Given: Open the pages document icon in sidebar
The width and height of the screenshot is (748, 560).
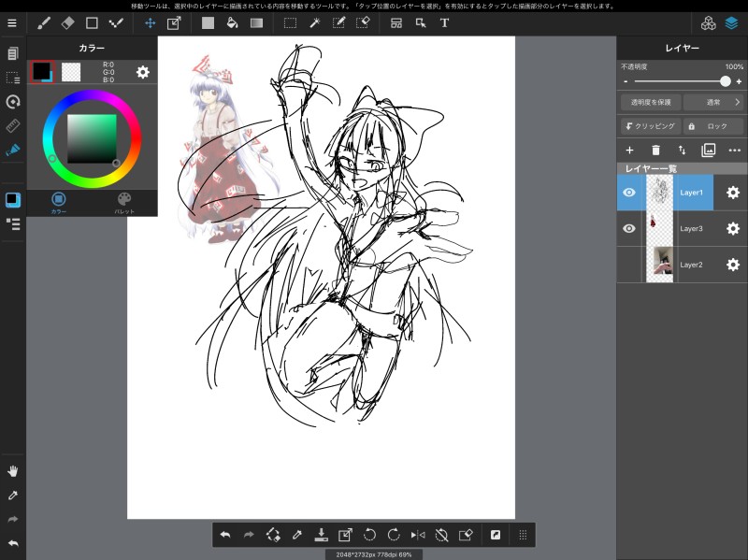Looking at the screenshot, I should [13, 53].
